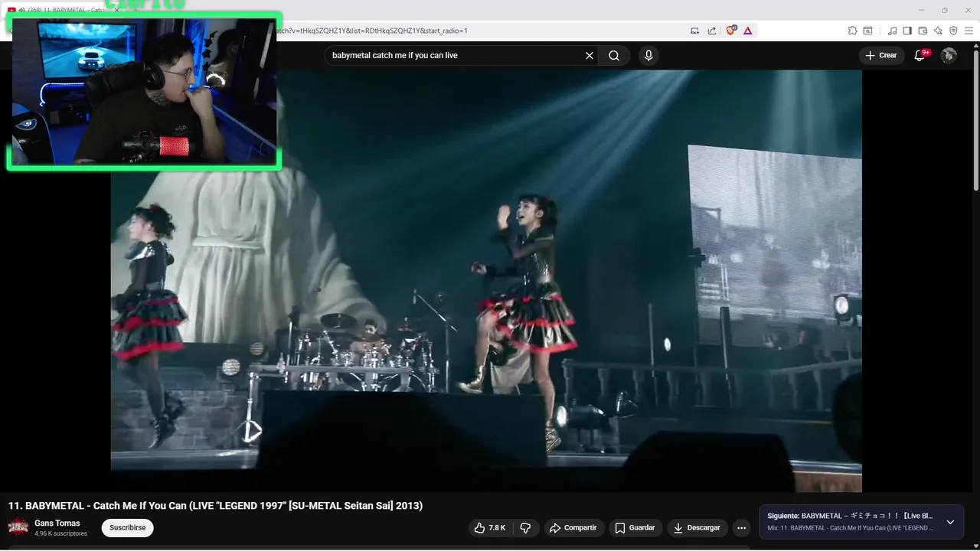Open the browser hamburger main menu

(x=969, y=31)
